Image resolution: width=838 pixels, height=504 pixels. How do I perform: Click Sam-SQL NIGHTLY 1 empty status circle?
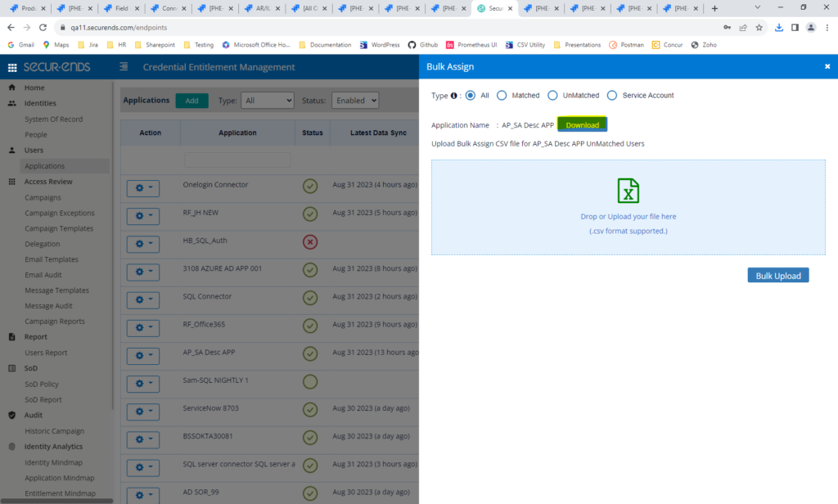click(x=310, y=381)
